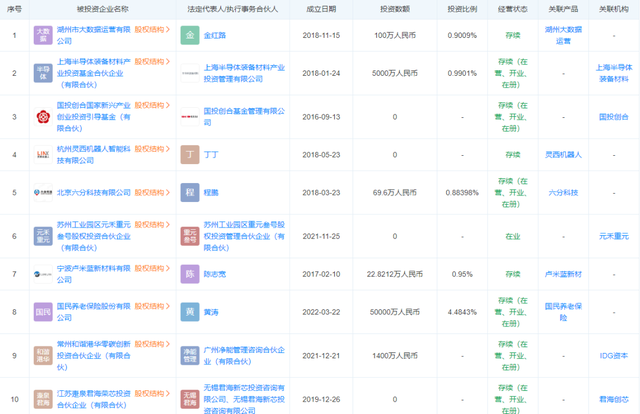This screenshot has height=414, width=640.
Task: Expand 股权结构 for 国民养老保险股份有限公司
Action: (152, 306)
